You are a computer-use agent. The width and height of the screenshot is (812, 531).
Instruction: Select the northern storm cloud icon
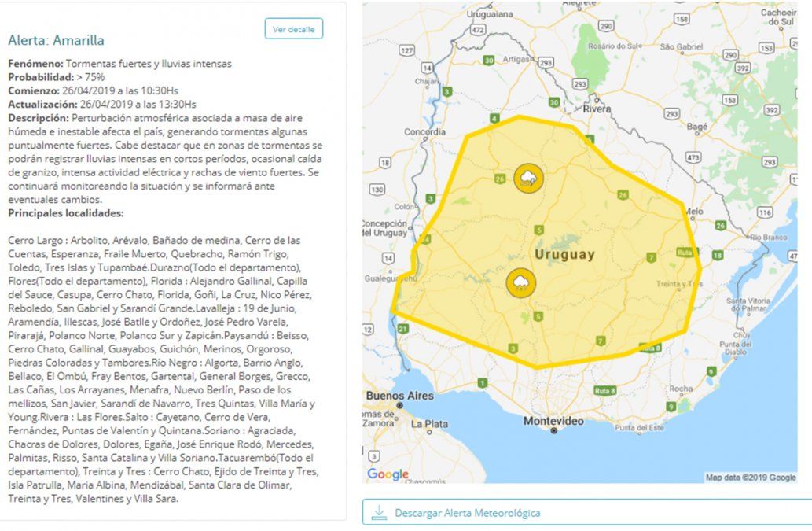tap(526, 179)
